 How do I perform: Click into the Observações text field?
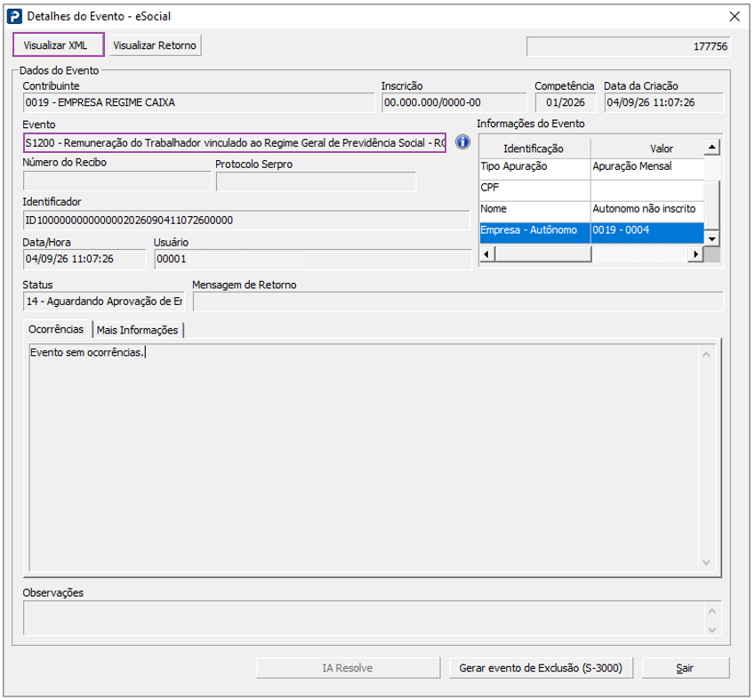365,617
